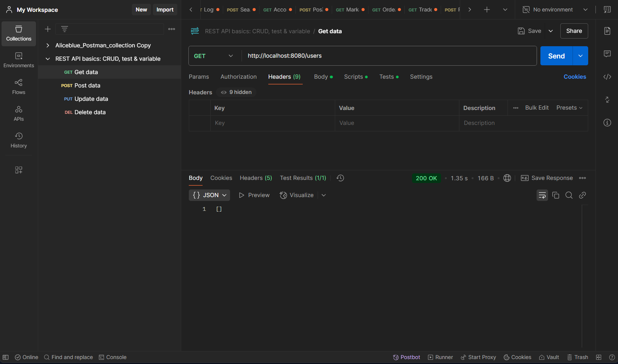Open the configure workspace sidebar grid icon
Viewport: 618px width, 364px height.
[x=19, y=170]
